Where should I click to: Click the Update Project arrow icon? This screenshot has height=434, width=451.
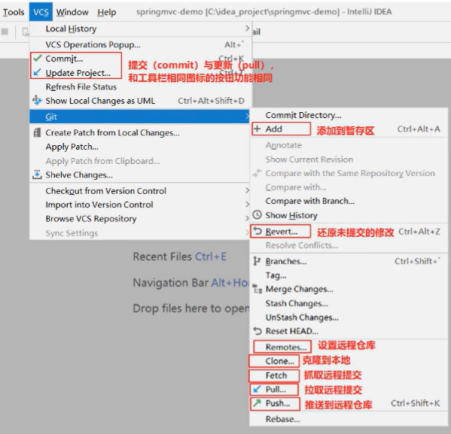37,72
